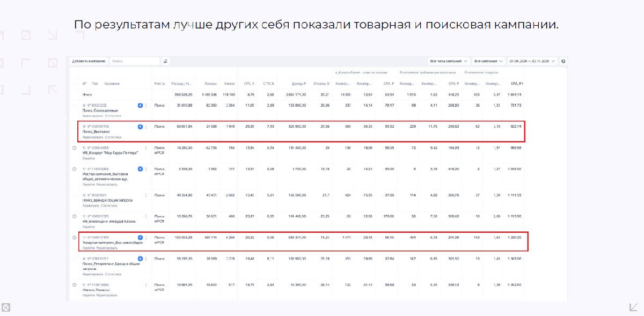Tick the checkbox for Поиск_Скопоцелевые campaign
The width and height of the screenshot is (644, 316).
pyautogui.click(x=74, y=105)
